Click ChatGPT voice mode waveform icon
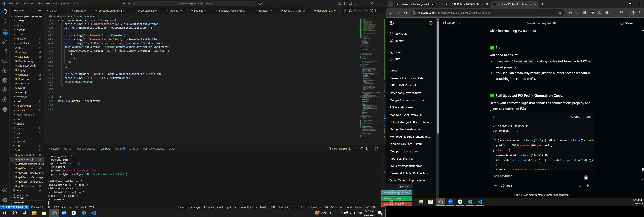 588,186
